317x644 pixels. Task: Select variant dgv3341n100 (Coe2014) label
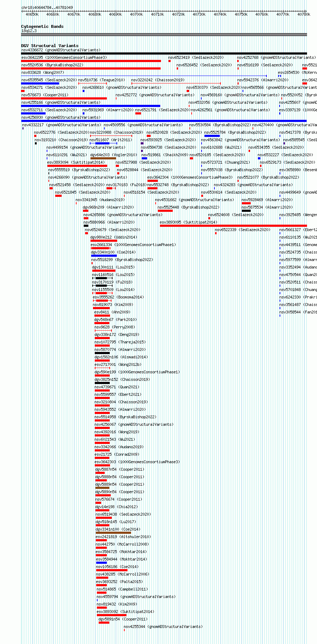tap(118, 529)
